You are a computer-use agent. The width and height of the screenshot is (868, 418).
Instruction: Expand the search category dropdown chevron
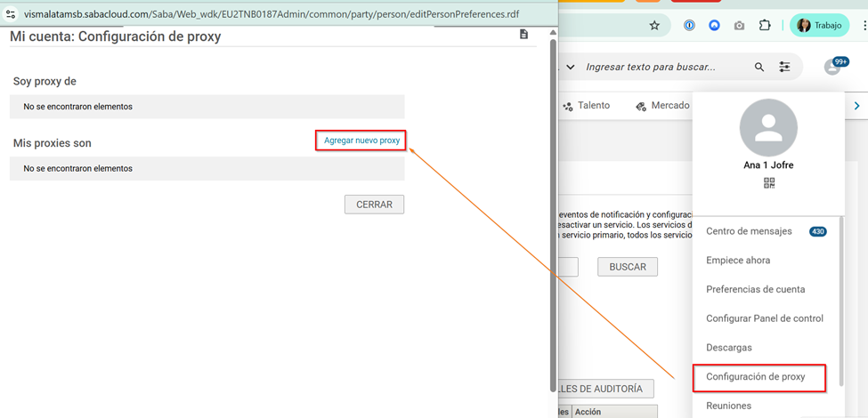(x=570, y=67)
